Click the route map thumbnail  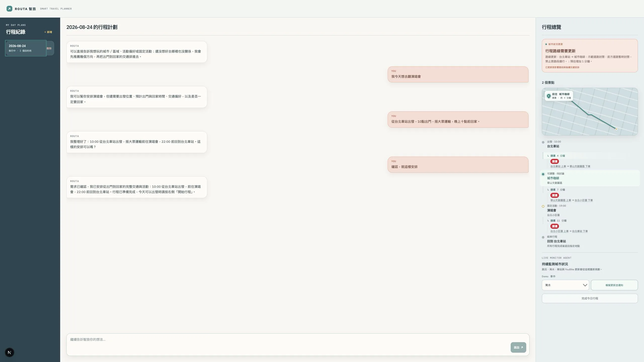click(x=590, y=112)
